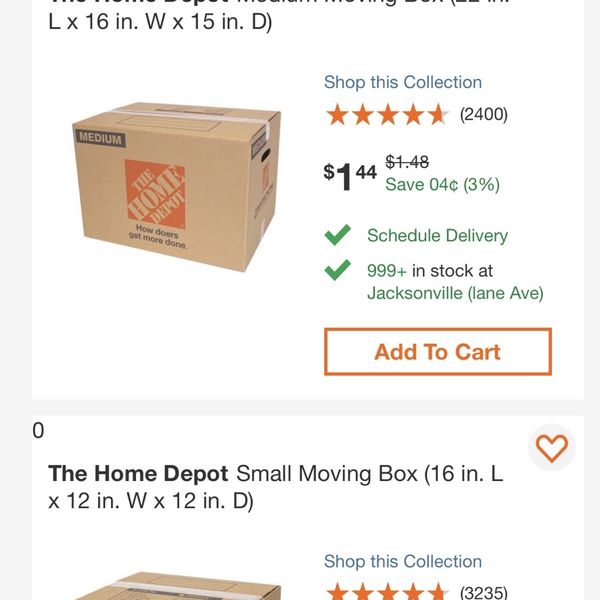Click the struck-through $1.48 original price
Image resolution: width=600 pixels, height=600 pixels.
(407, 162)
